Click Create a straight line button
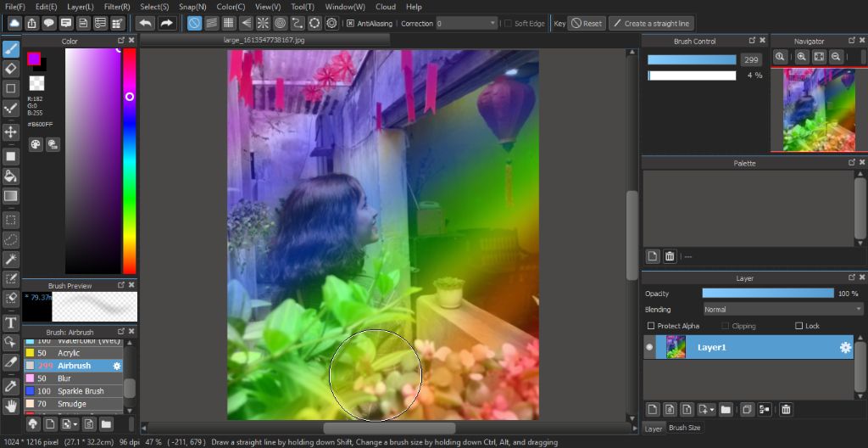This screenshot has width=868, height=448. click(x=652, y=23)
